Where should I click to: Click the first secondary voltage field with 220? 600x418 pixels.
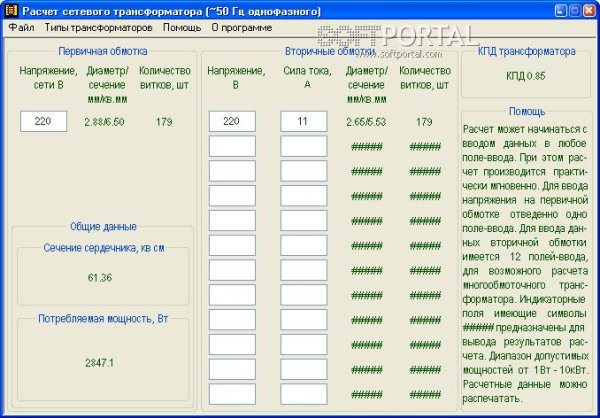[232, 121]
